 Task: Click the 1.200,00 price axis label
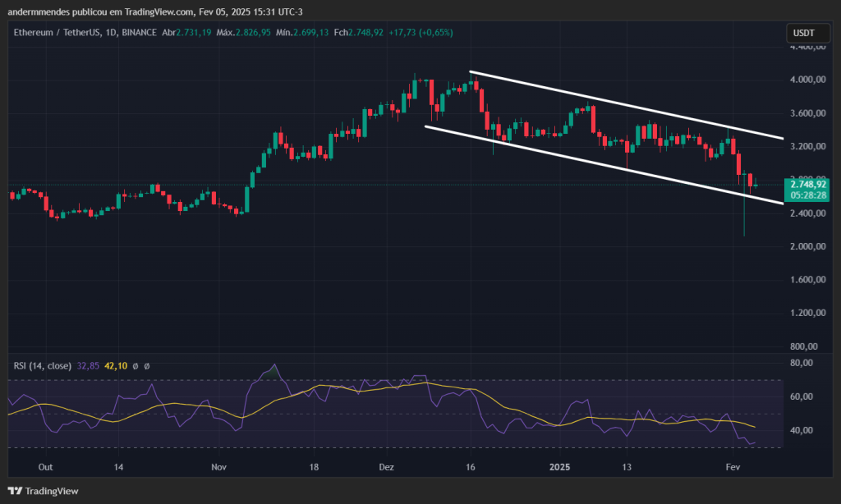[x=808, y=313]
